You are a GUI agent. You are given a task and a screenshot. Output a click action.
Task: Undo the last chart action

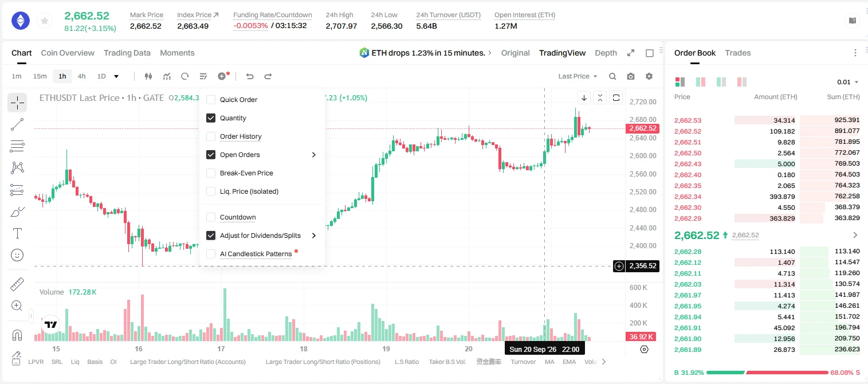click(x=250, y=76)
